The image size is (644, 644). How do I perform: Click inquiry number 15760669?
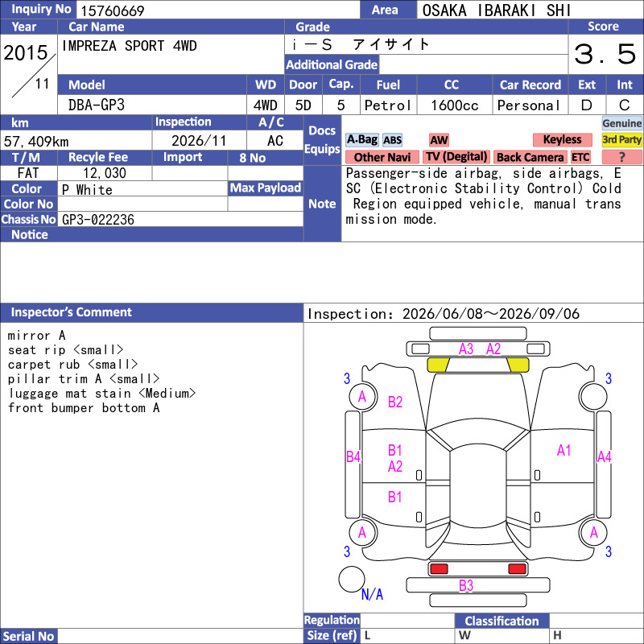tap(113, 10)
